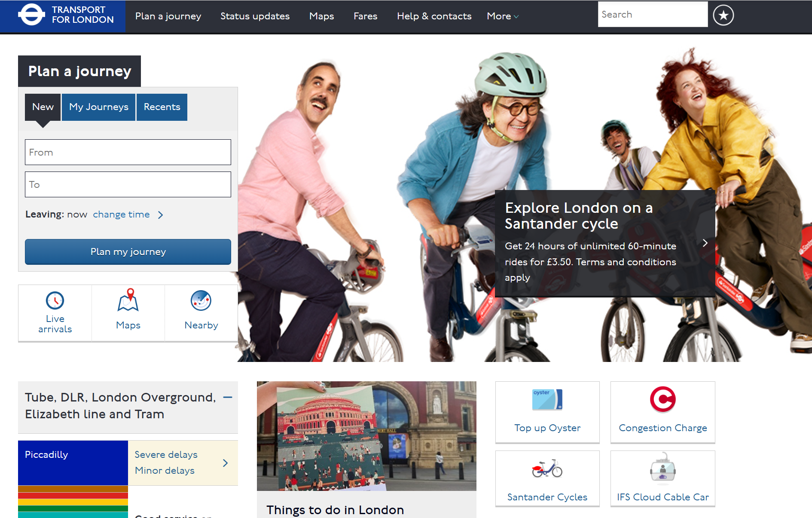
Task: Open the Congestion Charge icon tile
Action: (662, 400)
